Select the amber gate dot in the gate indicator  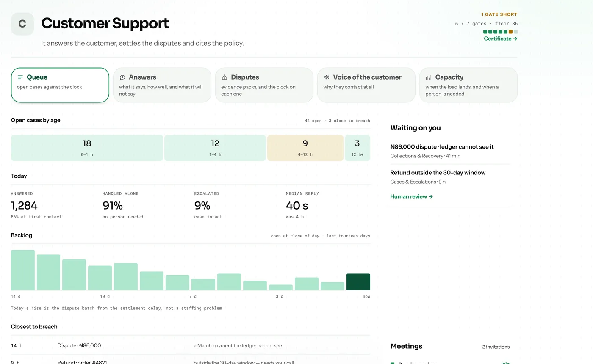click(x=510, y=32)
